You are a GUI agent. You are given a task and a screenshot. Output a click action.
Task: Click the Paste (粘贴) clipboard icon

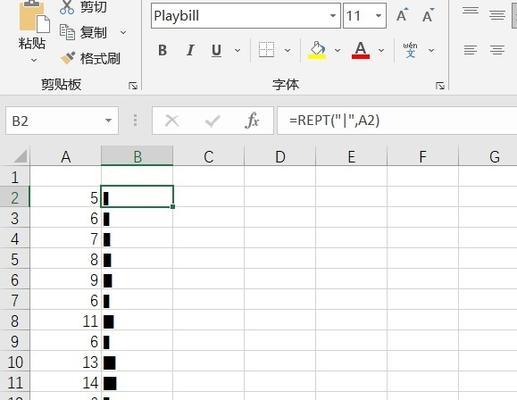[33, 17]
